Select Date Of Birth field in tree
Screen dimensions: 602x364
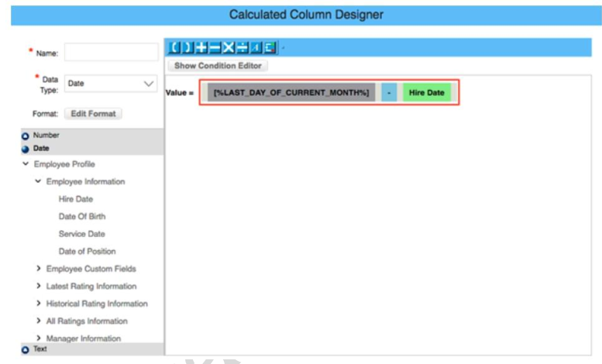81,217
